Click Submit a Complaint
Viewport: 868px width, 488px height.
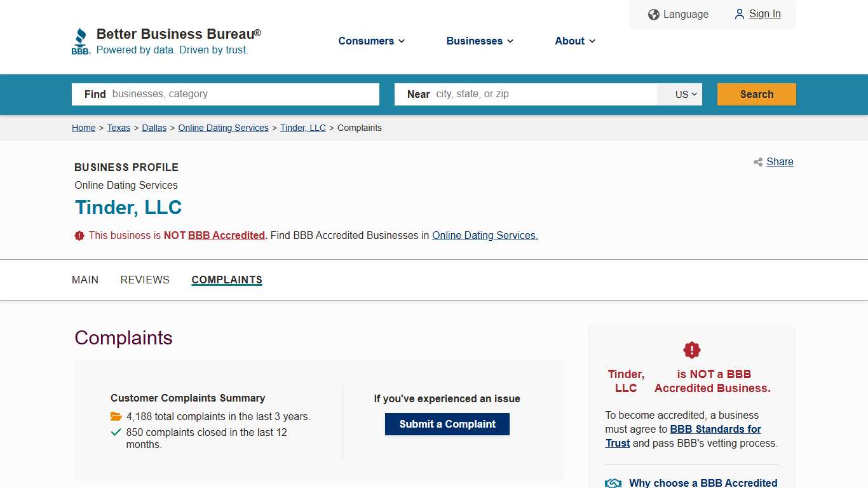[x=447, y=424]
